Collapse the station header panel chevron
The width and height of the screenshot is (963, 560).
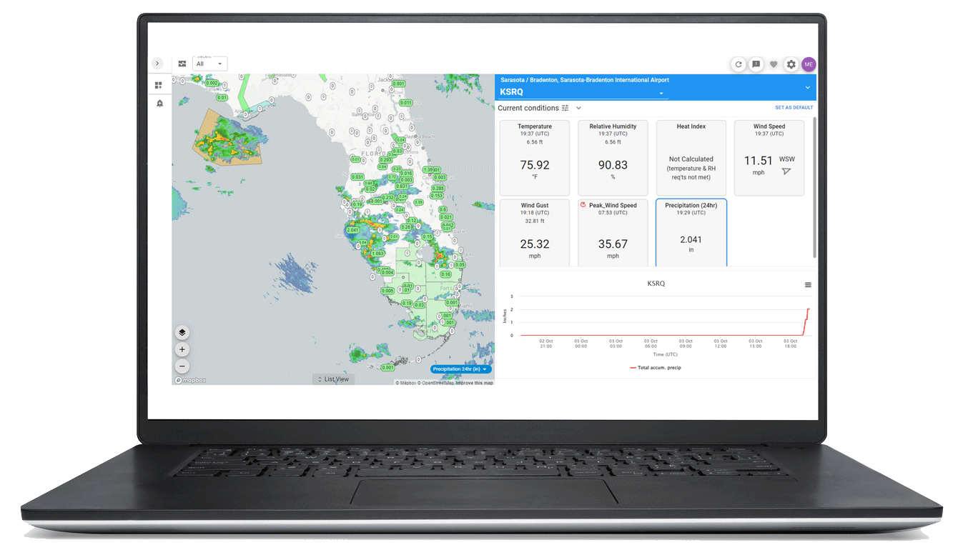(807, 87)
